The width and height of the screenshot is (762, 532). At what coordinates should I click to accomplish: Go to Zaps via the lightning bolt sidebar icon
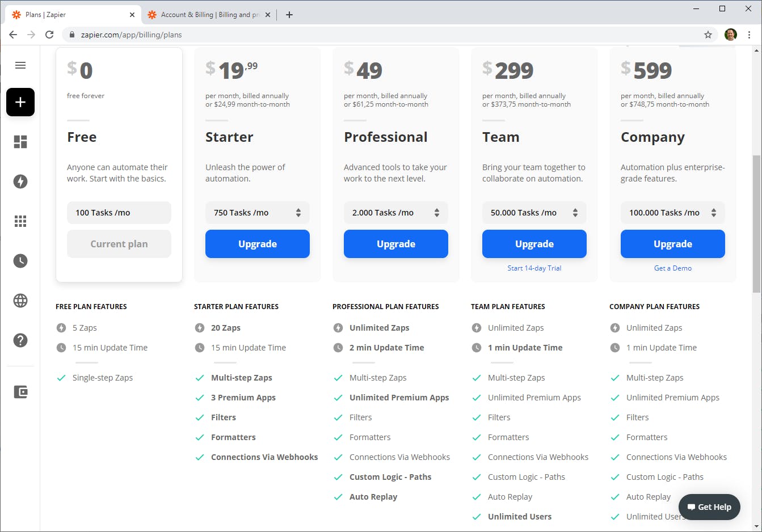(20, 181)
